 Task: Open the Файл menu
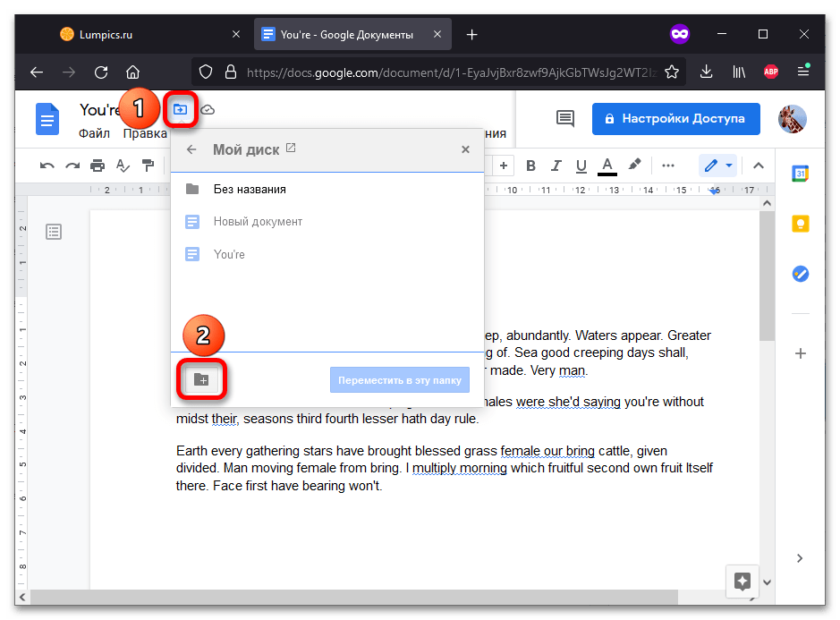click(94, 133)
